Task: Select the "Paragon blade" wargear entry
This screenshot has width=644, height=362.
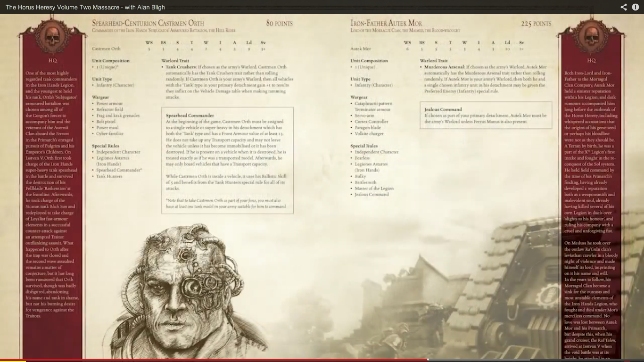Action: pyautogui.click(x=368, y=128)
